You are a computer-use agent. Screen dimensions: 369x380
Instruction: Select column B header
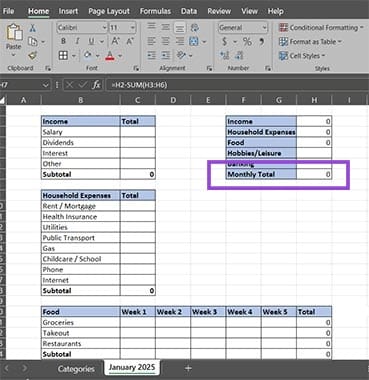tap(80, 100)
